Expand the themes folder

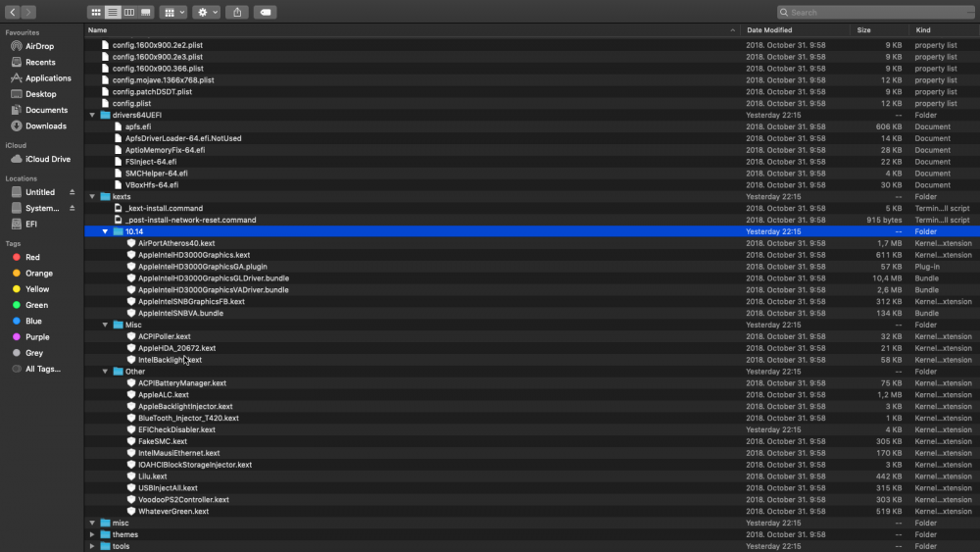click(x=92, y=534)
